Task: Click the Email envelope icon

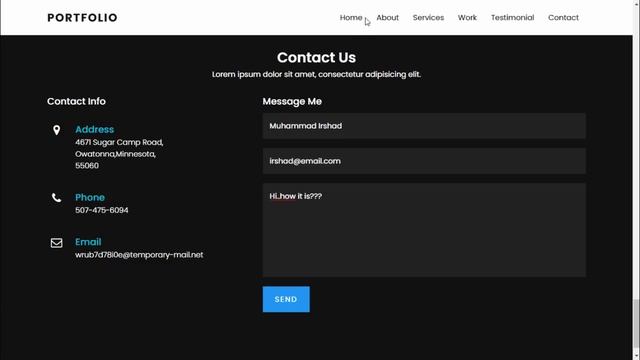Action: (56, 243)
